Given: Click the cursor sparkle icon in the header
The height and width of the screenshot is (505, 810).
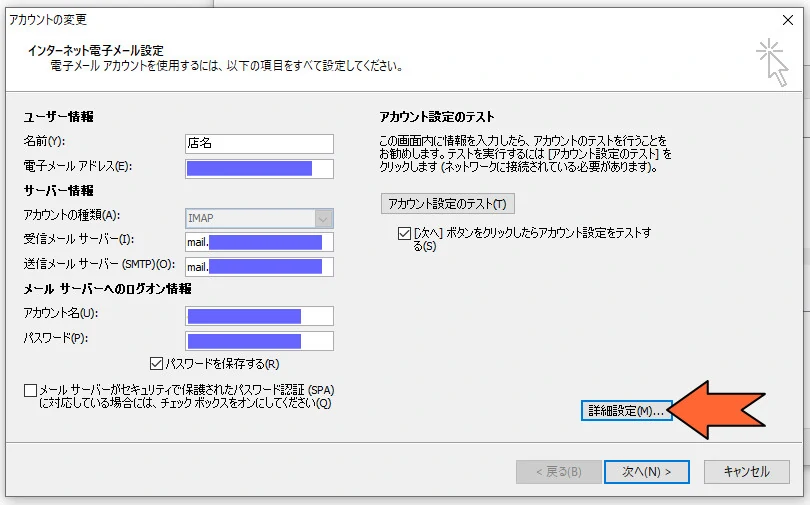Looking at the screenshot, I should 770,61.
